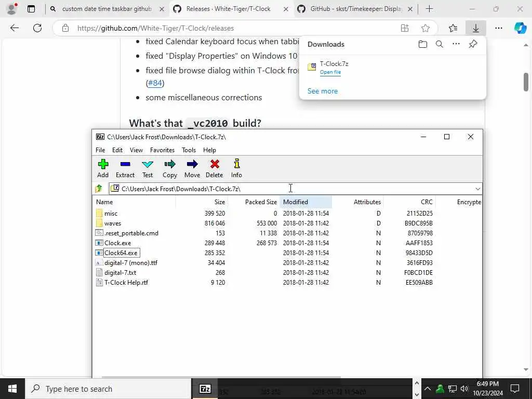Click 7-Zip taskbar icon
This screenshot has width=532, height=399.
[x=205, y=389]
